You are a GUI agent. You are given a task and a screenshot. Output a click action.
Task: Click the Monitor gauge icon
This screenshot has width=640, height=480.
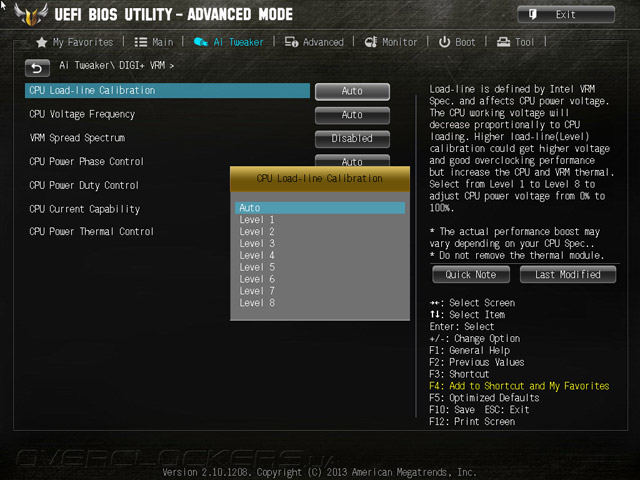(371, 42)
